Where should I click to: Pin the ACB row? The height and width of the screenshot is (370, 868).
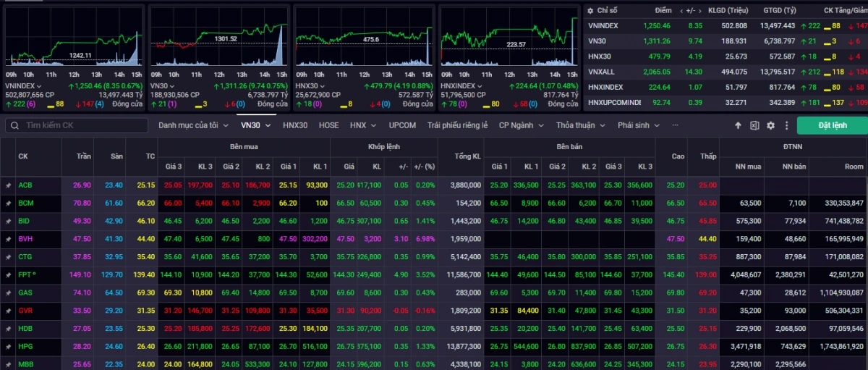point(8,185)
